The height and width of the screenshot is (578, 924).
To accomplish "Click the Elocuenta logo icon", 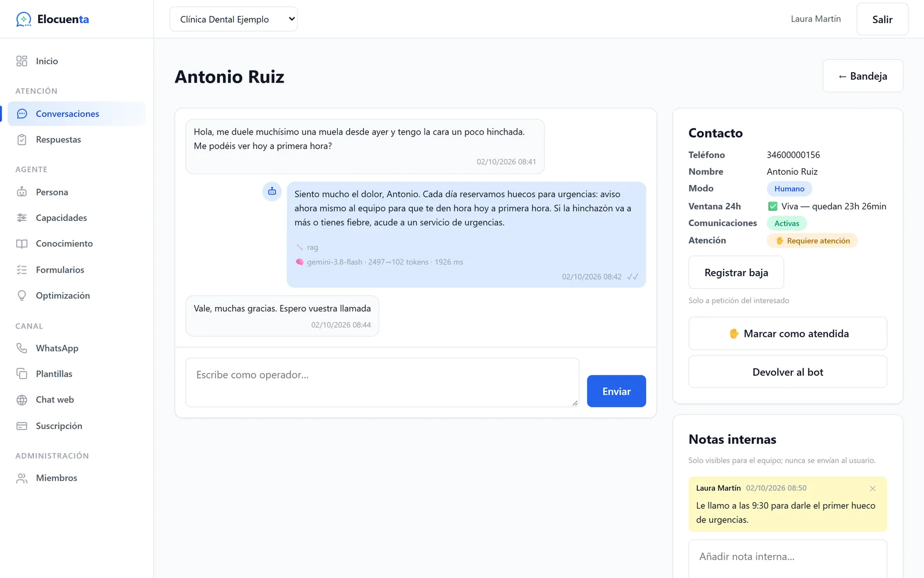I will coord(24,19).
